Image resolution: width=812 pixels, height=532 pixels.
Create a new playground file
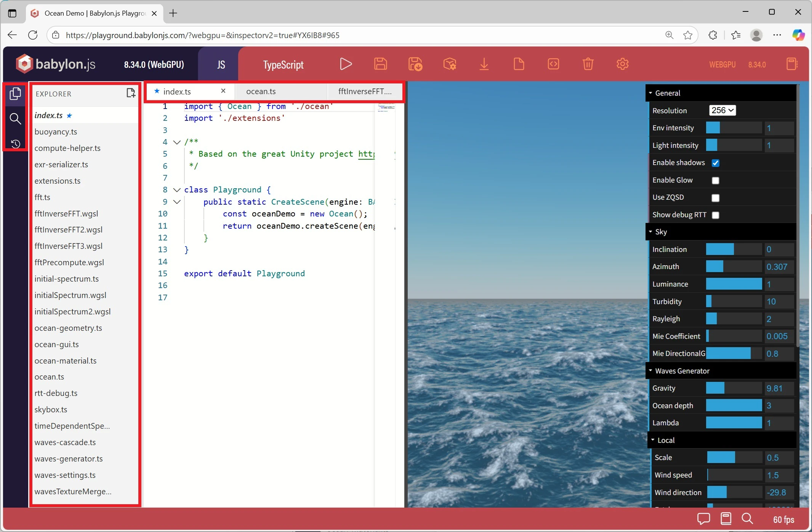[x=519, y=64]
